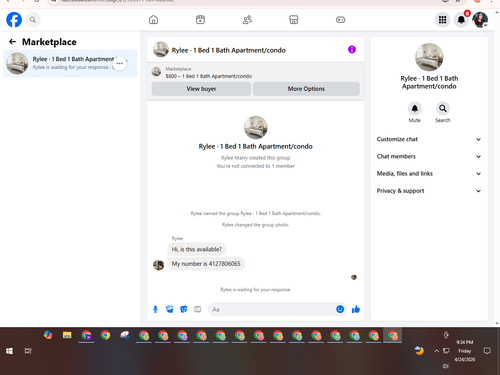Open the emoji picker smiley icon

340,309
